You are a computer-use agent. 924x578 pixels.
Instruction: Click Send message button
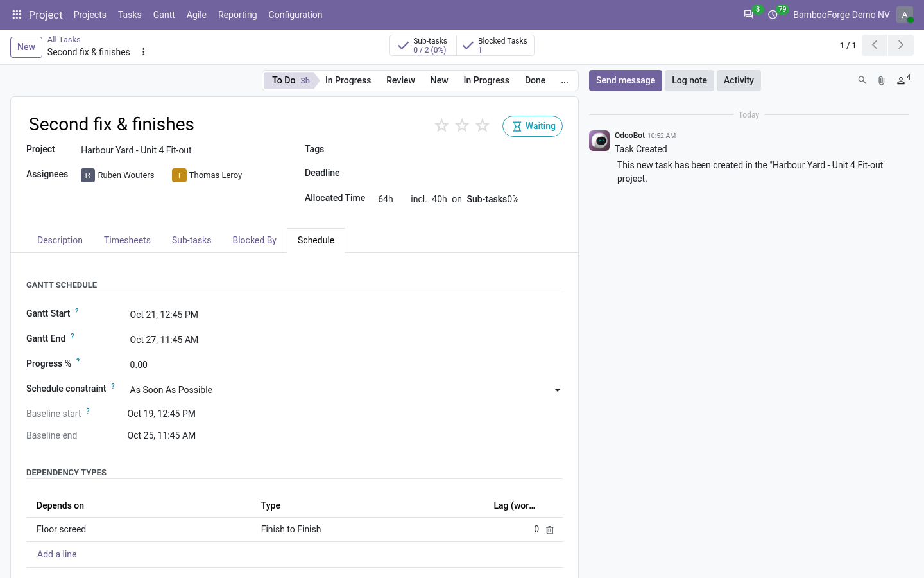pos(626,80)
